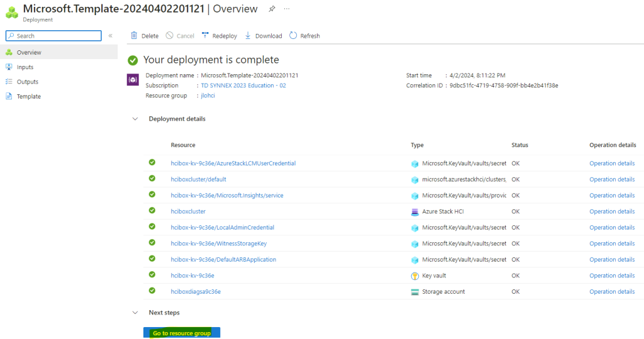Click the Delete trash icon
The height and width of the screenshot is (339, 644).
[x=134, y=35]
